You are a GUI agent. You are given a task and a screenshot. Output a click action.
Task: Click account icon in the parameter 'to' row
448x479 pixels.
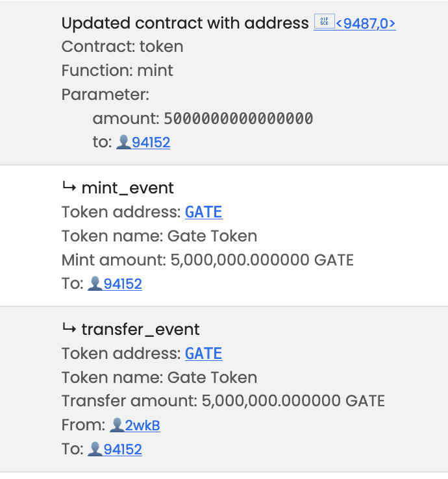click(124, 142)
